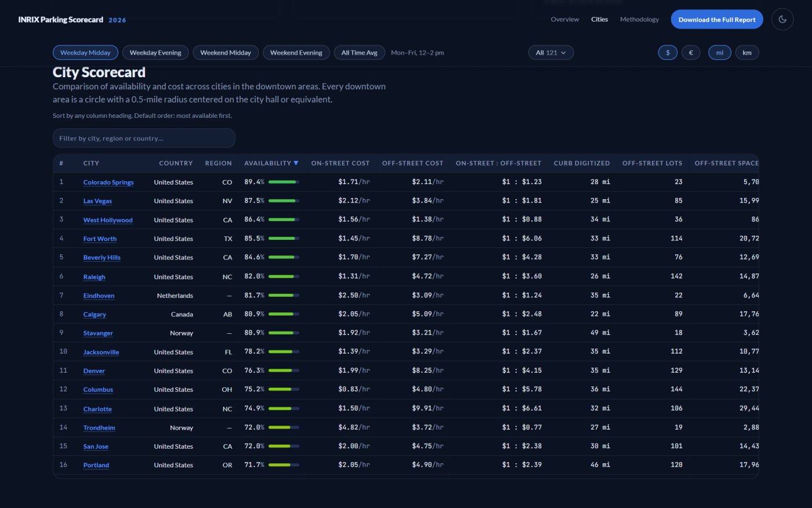This screenshot has height=508, width=812.
Task: Select Stavanger's 49 mi curb value
Action: 600,333
